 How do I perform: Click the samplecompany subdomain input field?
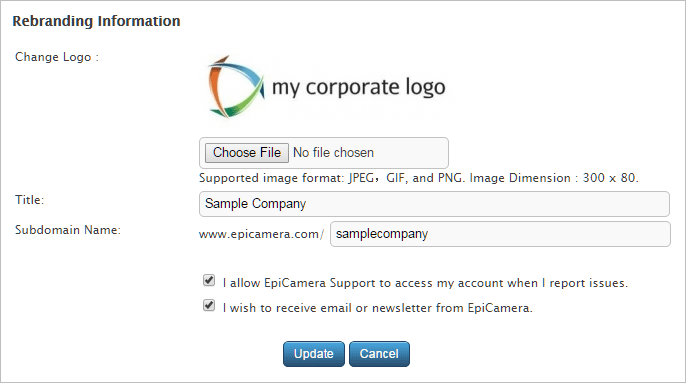click(x=500, y=234)
